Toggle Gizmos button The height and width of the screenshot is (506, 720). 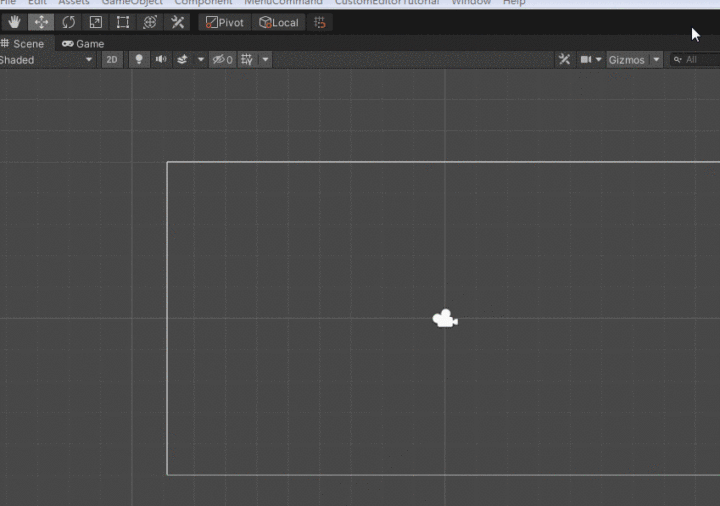[627, 60]
